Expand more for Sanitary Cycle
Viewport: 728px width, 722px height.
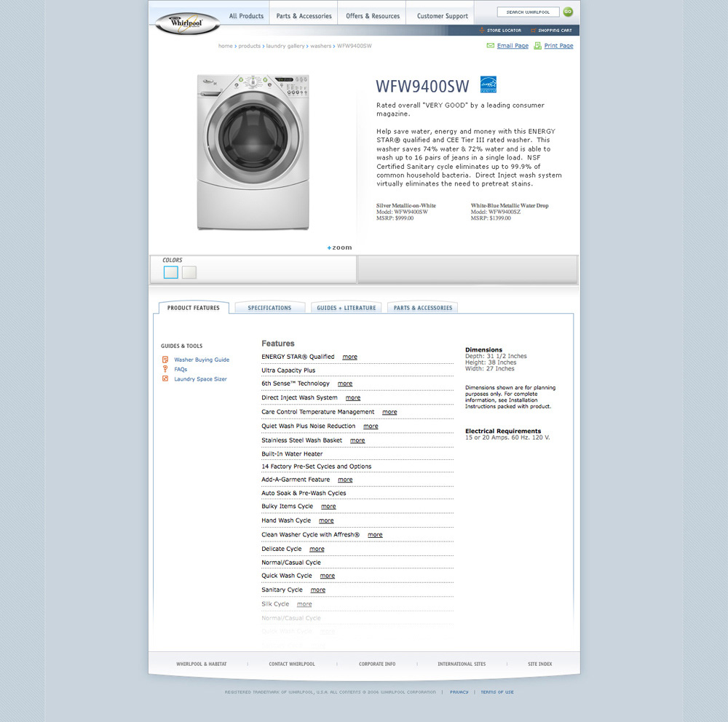coord(318,590)
